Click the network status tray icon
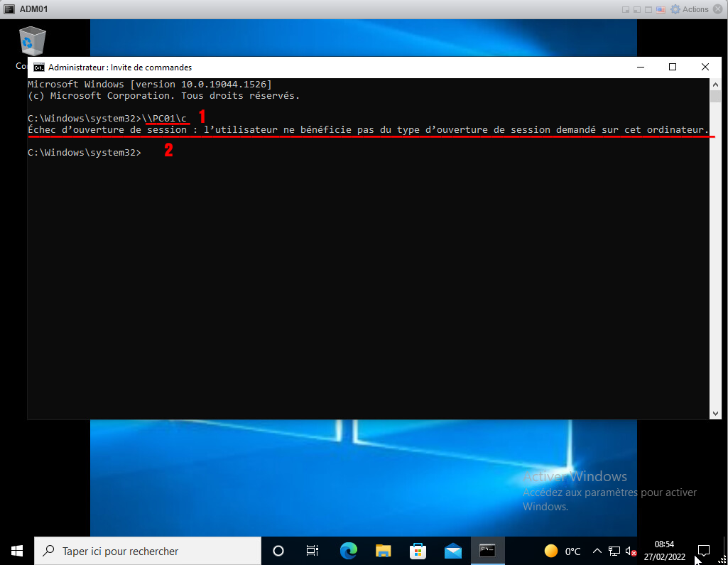 click(614, 551)
